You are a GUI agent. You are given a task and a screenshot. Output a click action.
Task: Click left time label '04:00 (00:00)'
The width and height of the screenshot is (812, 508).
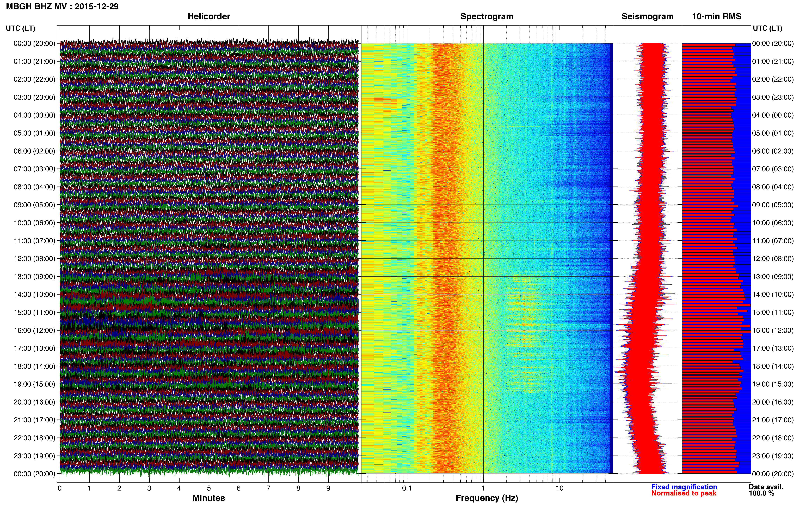[34, 115]
